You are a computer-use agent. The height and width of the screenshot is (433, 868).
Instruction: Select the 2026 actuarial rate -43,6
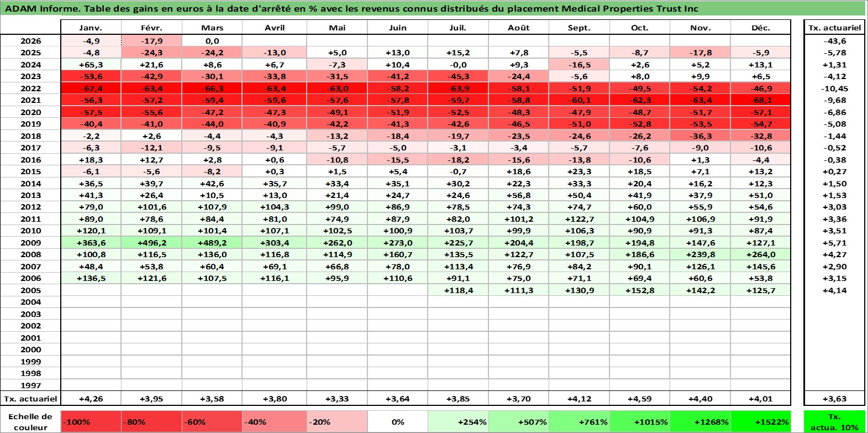(834, 41)
